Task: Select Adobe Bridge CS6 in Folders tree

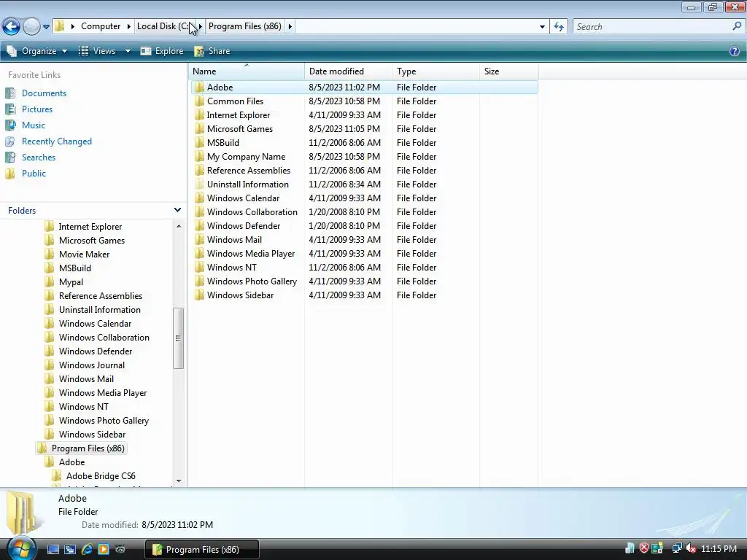Action: [101, 475]
